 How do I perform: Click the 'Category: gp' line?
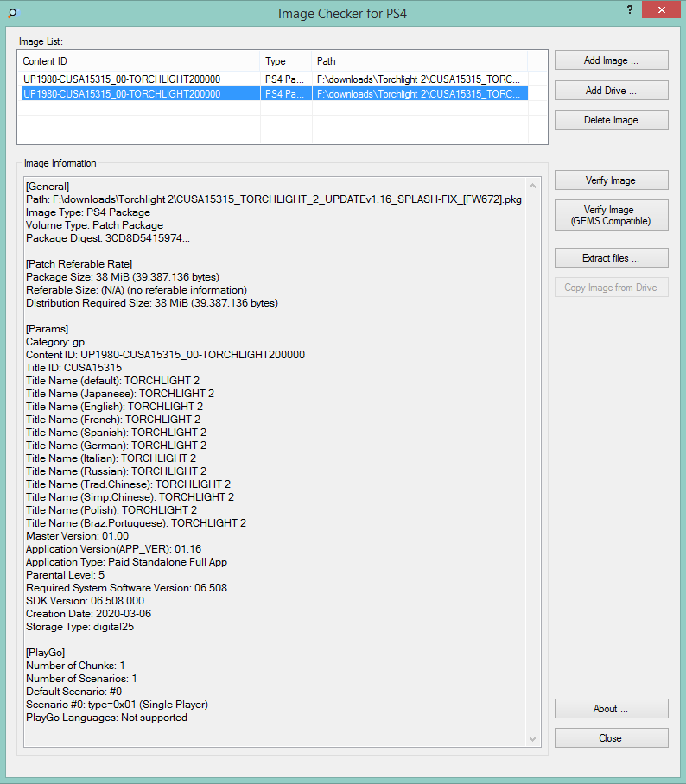pyautogui.click(x=55, y=342)
